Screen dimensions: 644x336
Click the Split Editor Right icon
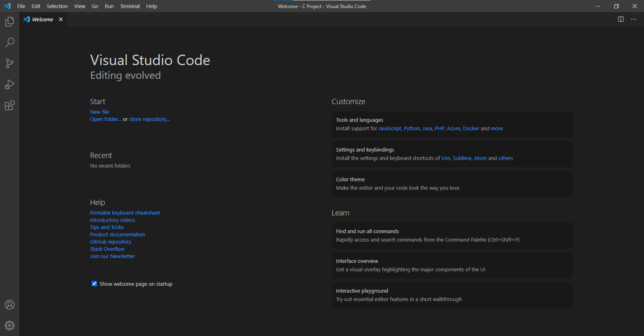click(621, 19)
